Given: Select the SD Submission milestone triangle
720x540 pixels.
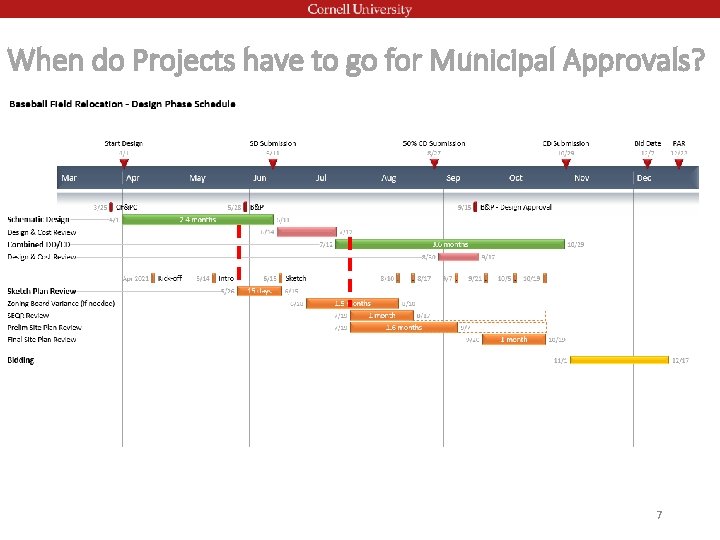Looking at the screenshot, I should pyautogui.click(x=273, y=163).
